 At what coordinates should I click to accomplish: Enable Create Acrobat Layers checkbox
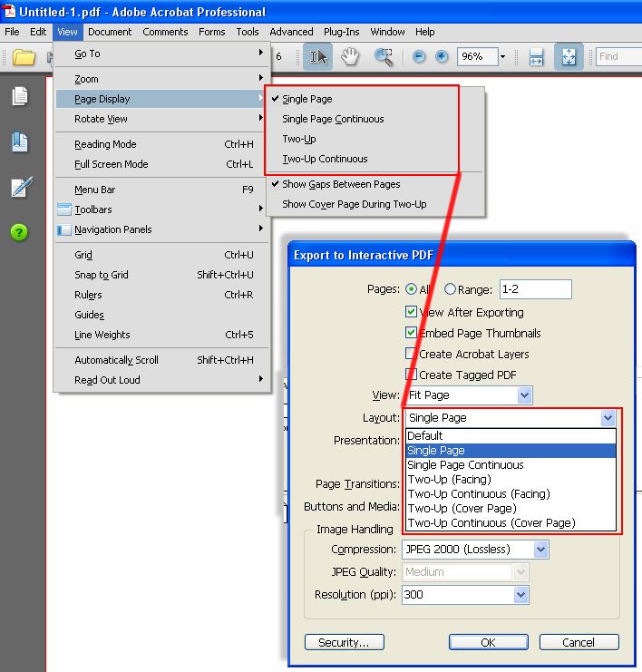click(411, 354)
